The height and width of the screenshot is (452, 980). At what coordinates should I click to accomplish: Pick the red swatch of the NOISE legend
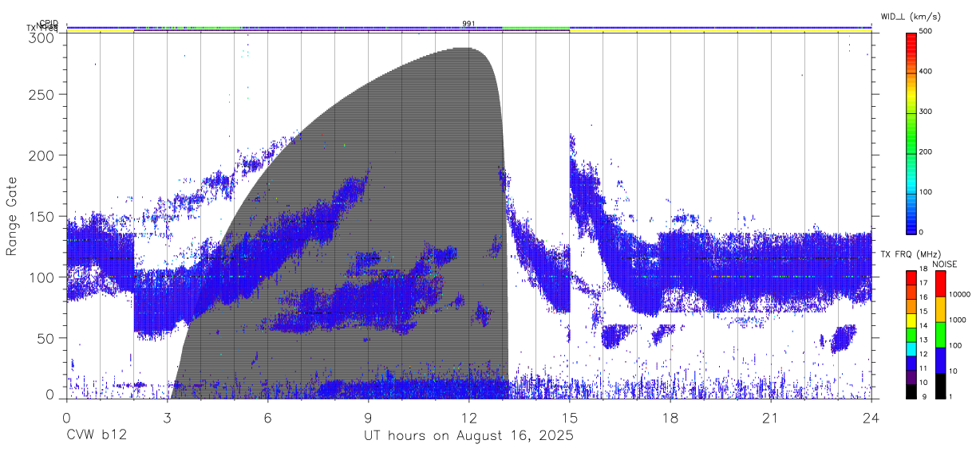[x=940, y=284]
